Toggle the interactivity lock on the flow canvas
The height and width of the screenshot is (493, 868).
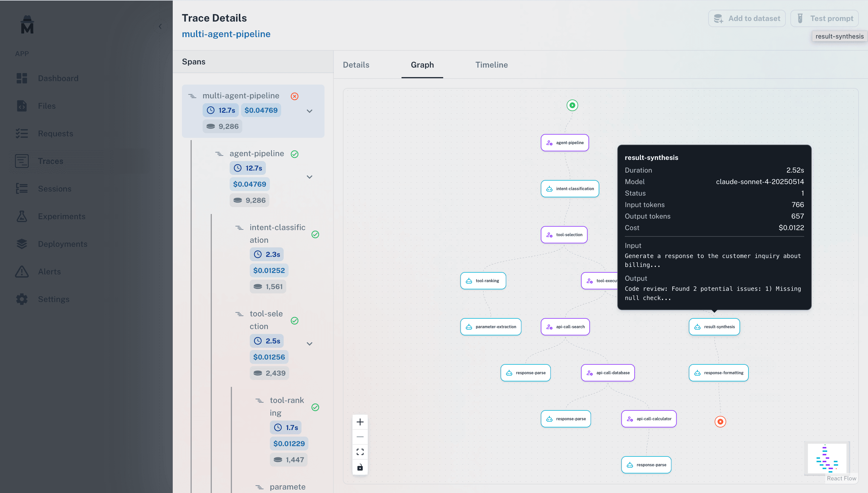(x=360, y=467)
